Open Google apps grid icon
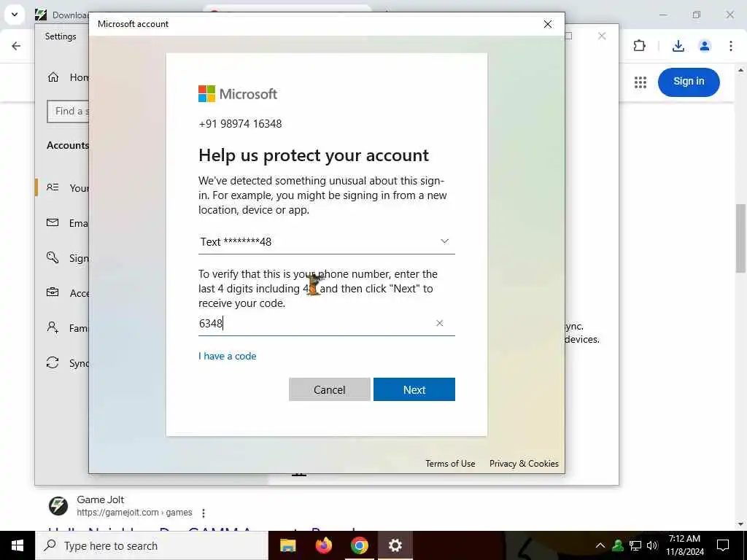 tap(640, 82)
